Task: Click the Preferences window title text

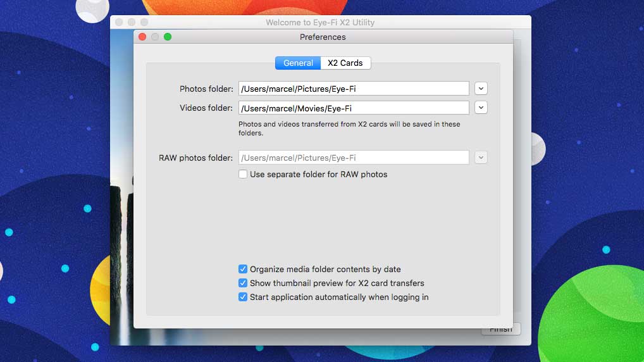Action: [323, 37]
